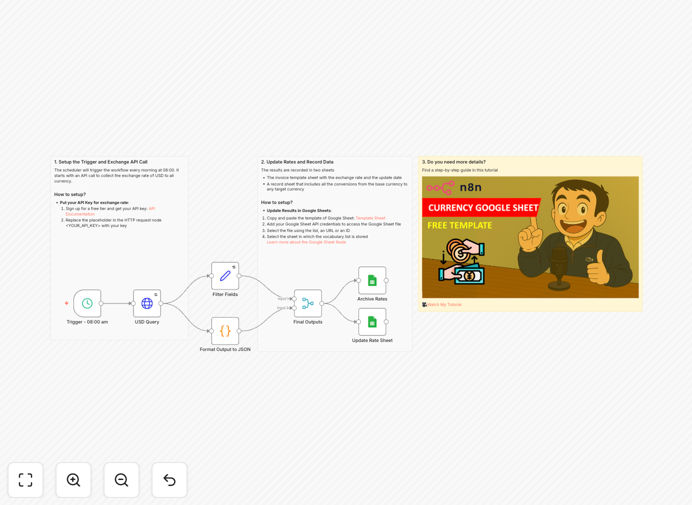Click the Trigger - 08:00 am label
The image size is (692, 505).
87,322
